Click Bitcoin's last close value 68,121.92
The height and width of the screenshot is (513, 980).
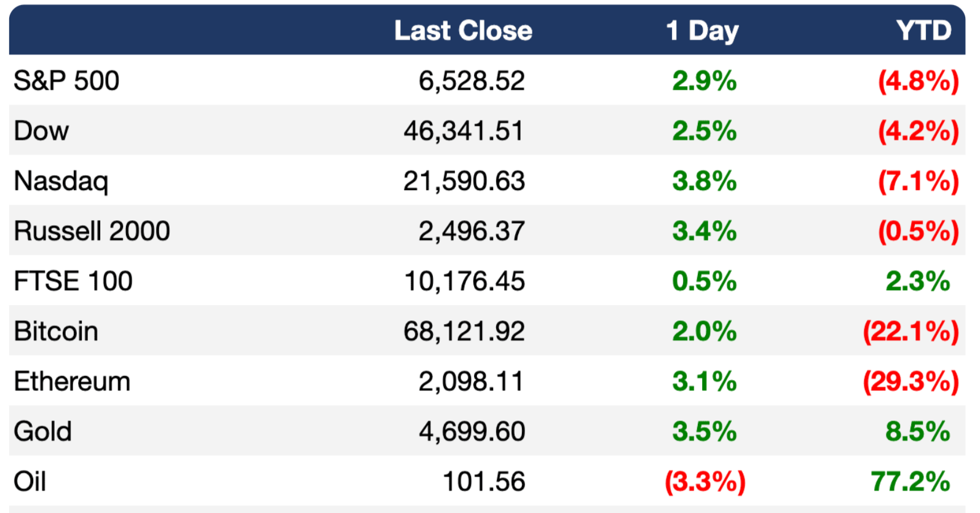pyautogui.click(x=464, y=332)
